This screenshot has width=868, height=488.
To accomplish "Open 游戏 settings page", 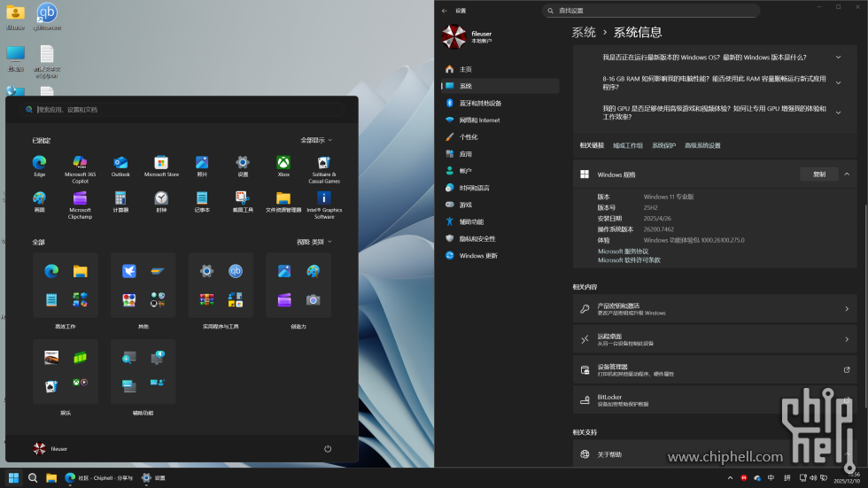I will (500, 205).
